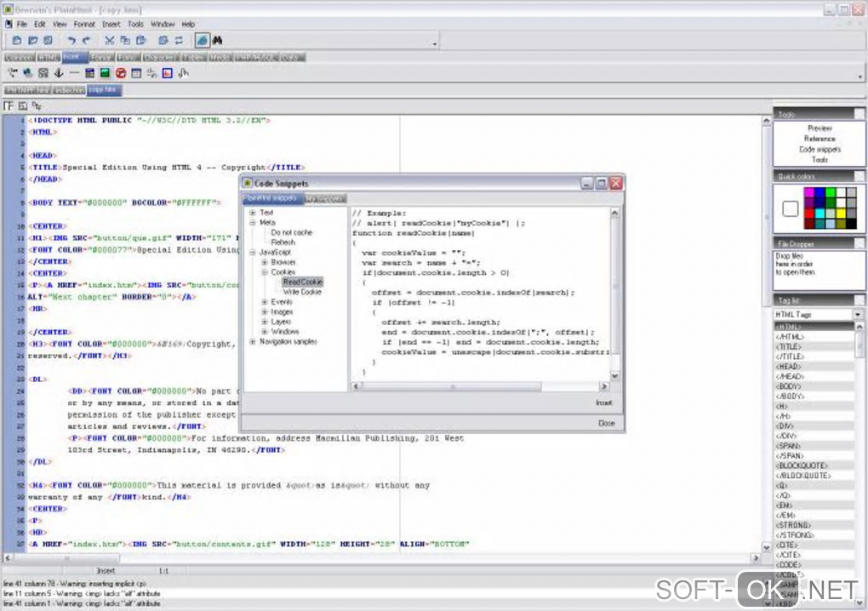868x611 pixels.
Task: Click the globe hyperlink insert icon
Action: [28, 73]
